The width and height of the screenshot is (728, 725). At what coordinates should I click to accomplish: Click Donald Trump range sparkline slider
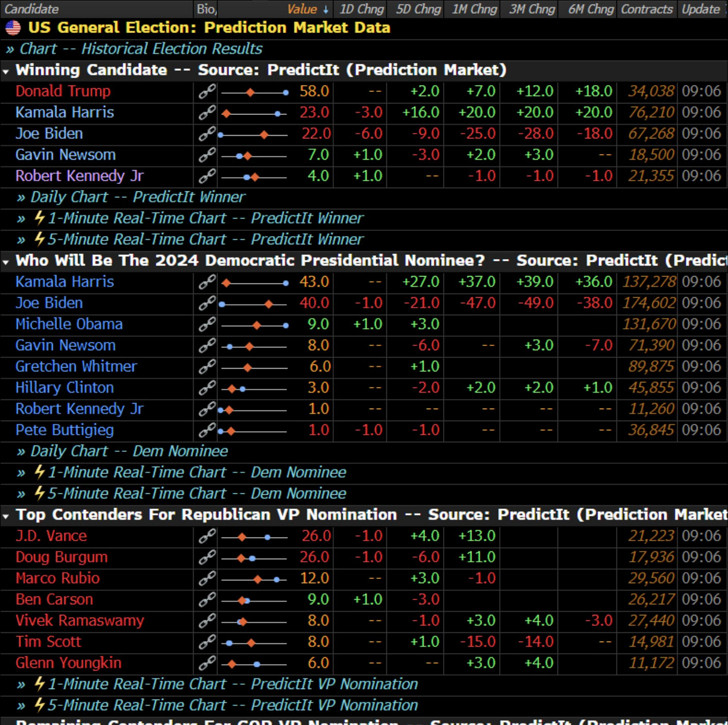pos(254,92)
